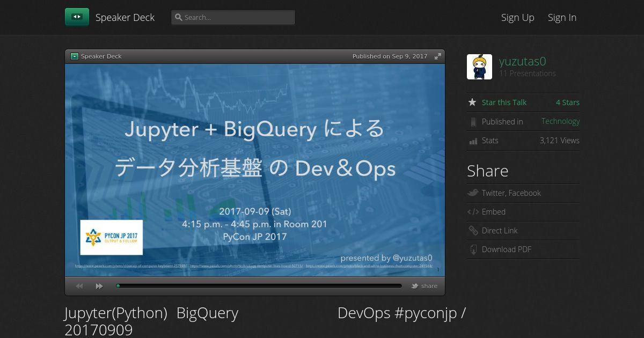The width and height of the screenshot is (644, 338).
Task: Open the Sign Up page
Action: (x=517, y=17)
